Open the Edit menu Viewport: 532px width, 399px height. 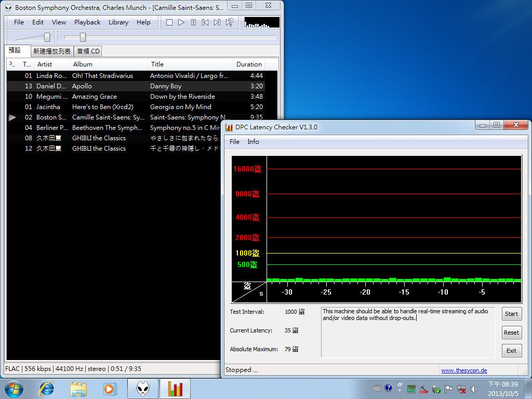coord(37,22)
